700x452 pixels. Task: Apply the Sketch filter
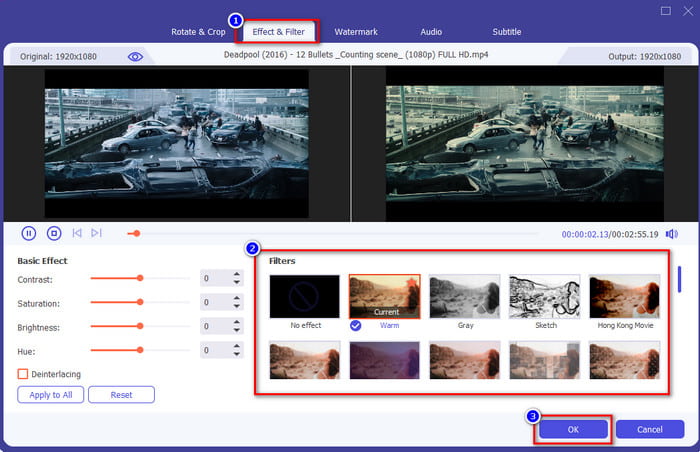[x=544, y=297]
